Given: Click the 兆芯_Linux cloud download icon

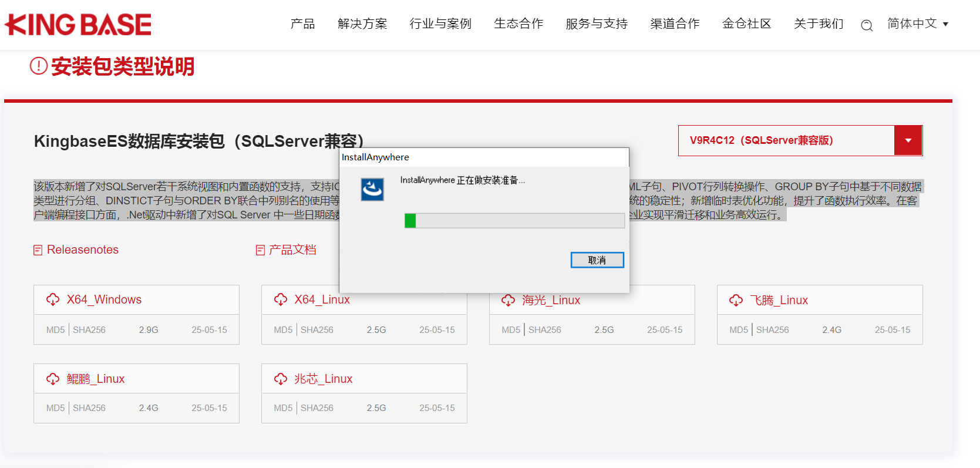Looking at the screenshot, I should [x=281, y=379].
